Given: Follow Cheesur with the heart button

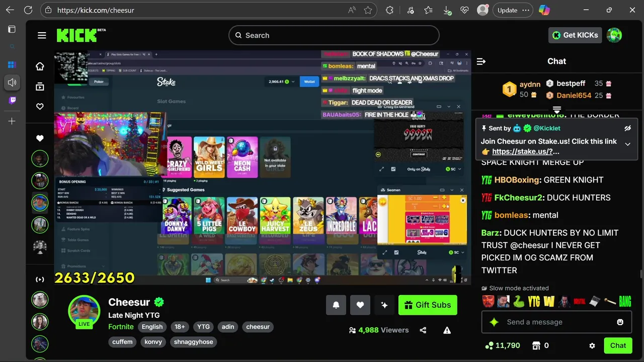Looking at the screenshot, I should point(360,305).
